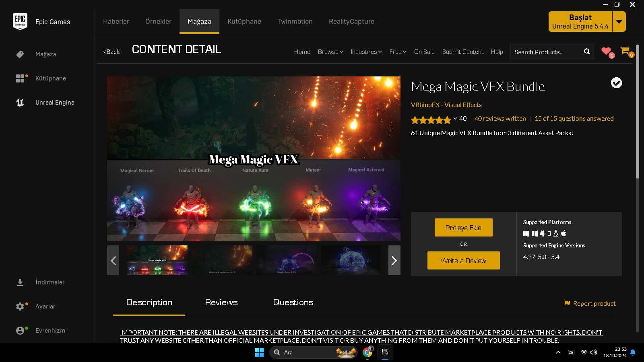Viewport: 644px width, 362px height.
Task: Select the Mega Magic VFX thumbnail
Action: [x=157, y=260]
